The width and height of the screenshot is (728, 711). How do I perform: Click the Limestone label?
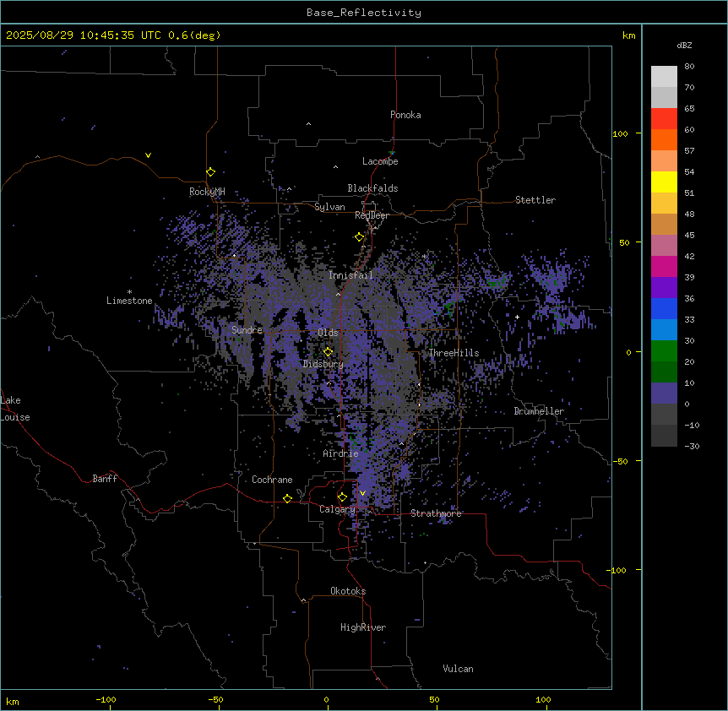click(x=129, y=301)
